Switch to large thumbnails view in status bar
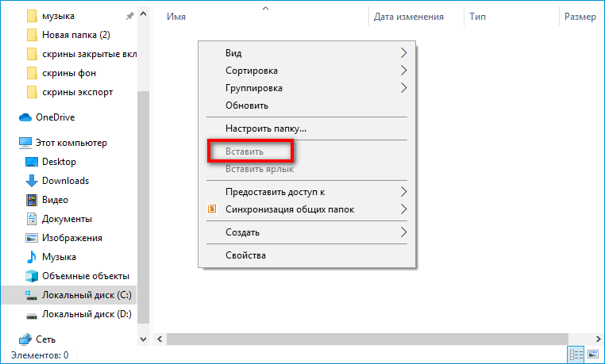This screenshot has height=364, width=605. click(592, 354)
